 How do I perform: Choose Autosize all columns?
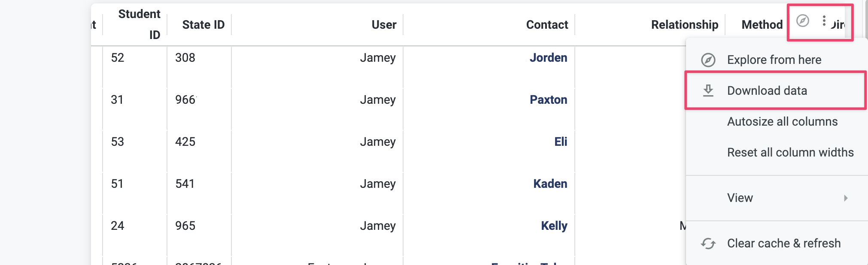click(782, 122)
